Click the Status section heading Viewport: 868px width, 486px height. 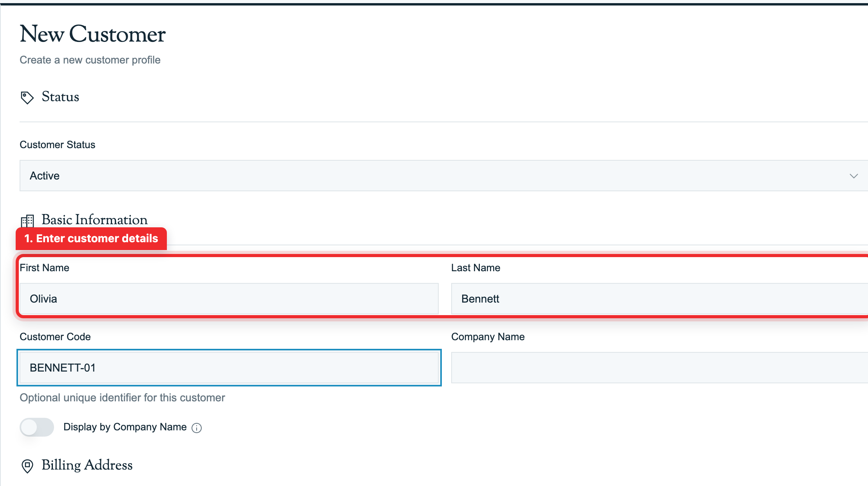coord(60,97)
